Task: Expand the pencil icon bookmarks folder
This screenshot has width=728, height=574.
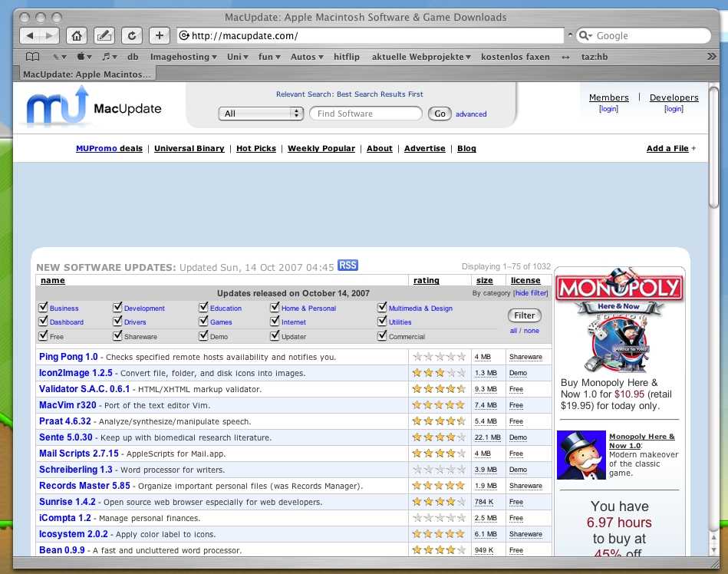Action: [59, 57]
